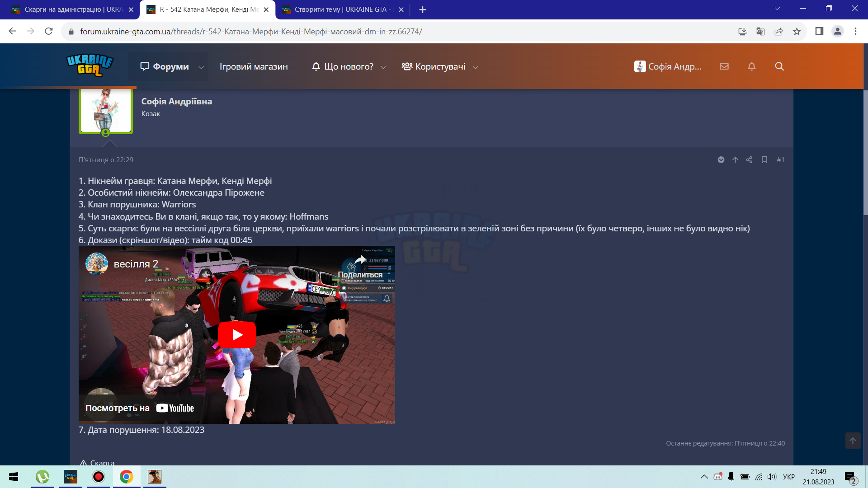The height and width of the screenshot is (488, 868).
Task: Open forum private messages inbox
Action: pos(724,66)
